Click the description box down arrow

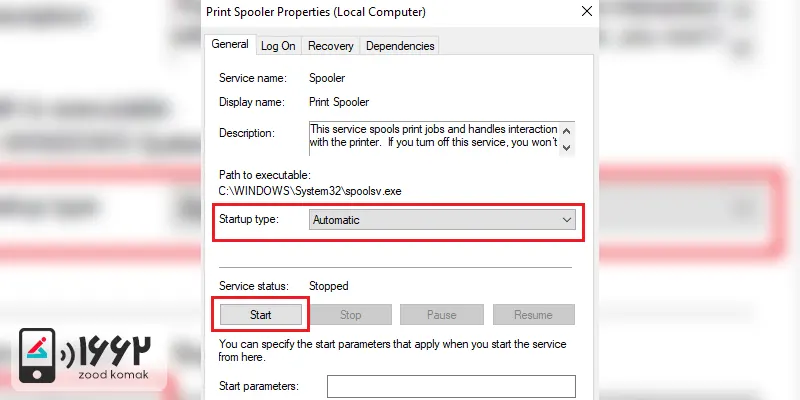[566, 148]
